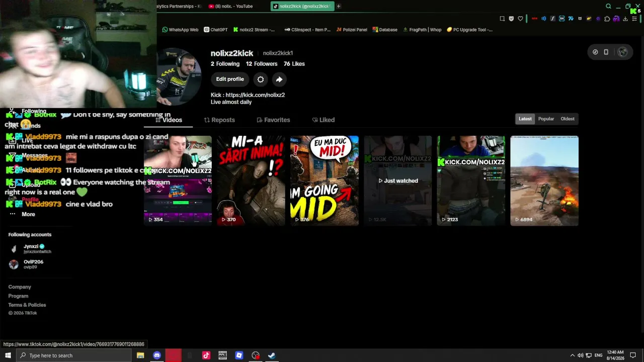Switch to the Reposts tab
This screenshot has height=362, width=644.
(219, 120)
